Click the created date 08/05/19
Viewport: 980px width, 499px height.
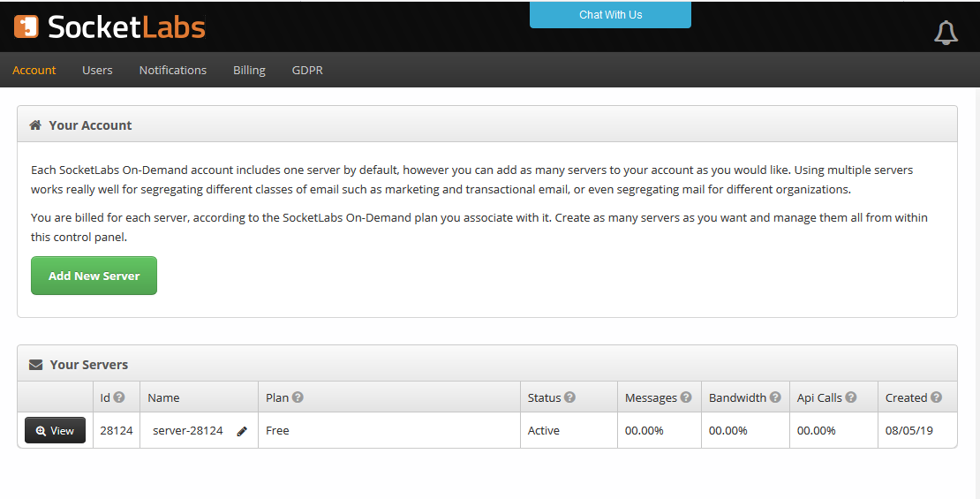pyautogui.click(x=909, y=430)
